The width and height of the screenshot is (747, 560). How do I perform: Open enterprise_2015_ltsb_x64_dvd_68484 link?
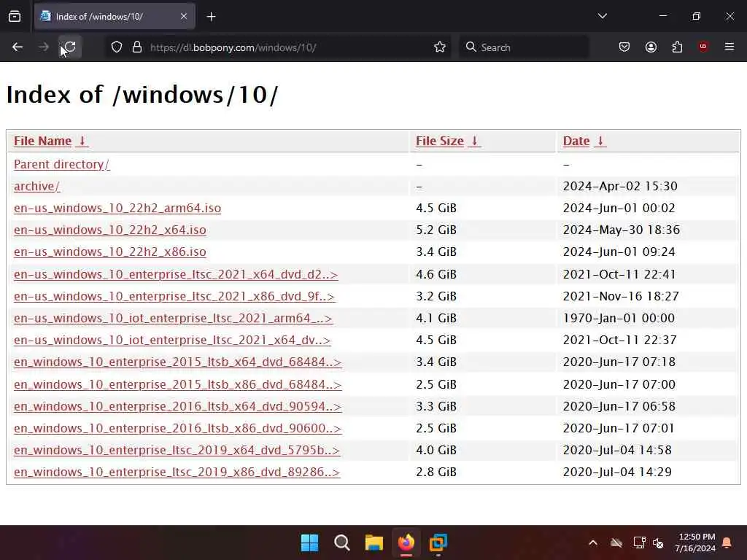click(x=178, y=362)
